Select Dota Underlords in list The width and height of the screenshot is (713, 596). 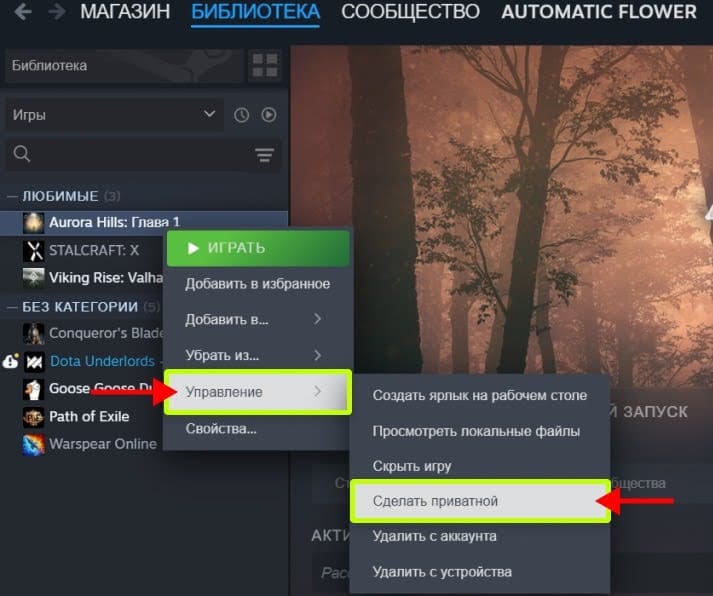coord(102,361)
